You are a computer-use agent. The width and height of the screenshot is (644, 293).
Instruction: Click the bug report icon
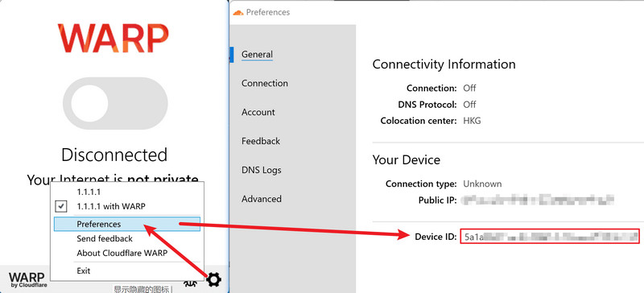click(x=191, y=283)
